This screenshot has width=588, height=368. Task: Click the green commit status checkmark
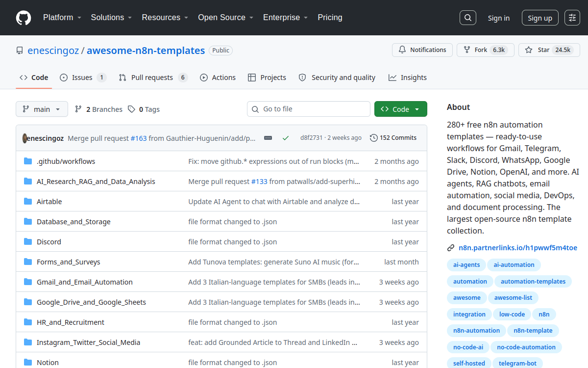286,138
